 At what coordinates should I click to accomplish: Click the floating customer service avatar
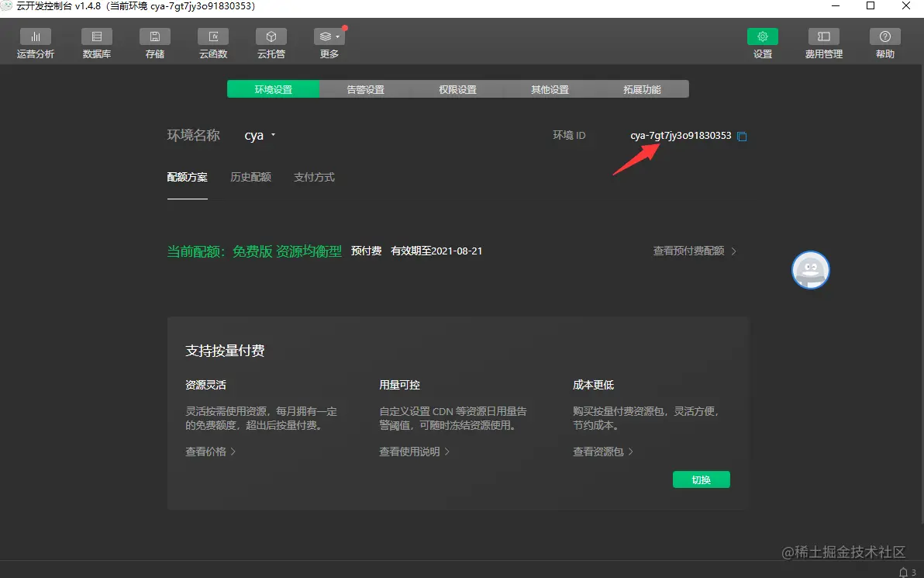coord(810,270)
